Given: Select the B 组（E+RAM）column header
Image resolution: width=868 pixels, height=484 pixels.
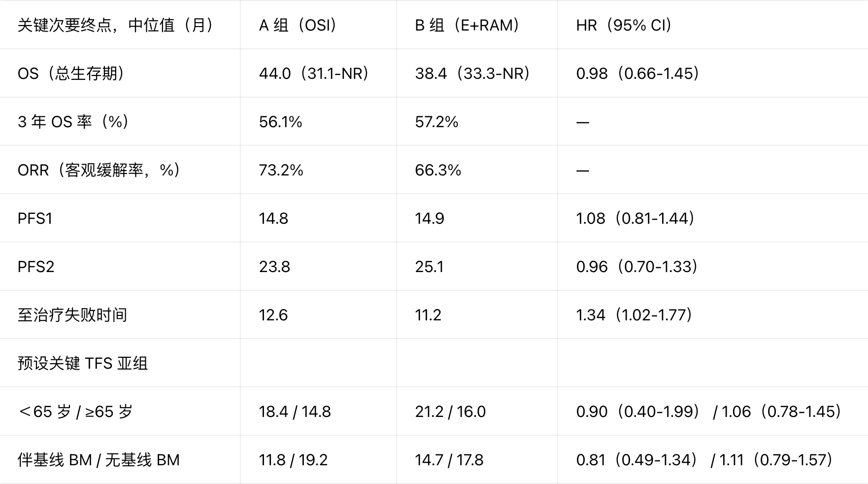Looking at the screenshot, I should [467, 25].
